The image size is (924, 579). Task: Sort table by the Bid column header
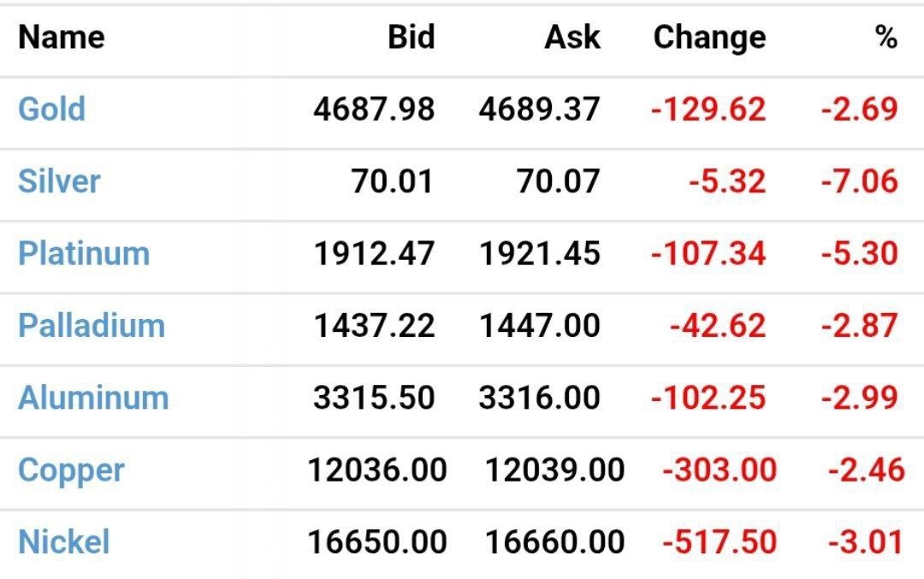point(412,37)
